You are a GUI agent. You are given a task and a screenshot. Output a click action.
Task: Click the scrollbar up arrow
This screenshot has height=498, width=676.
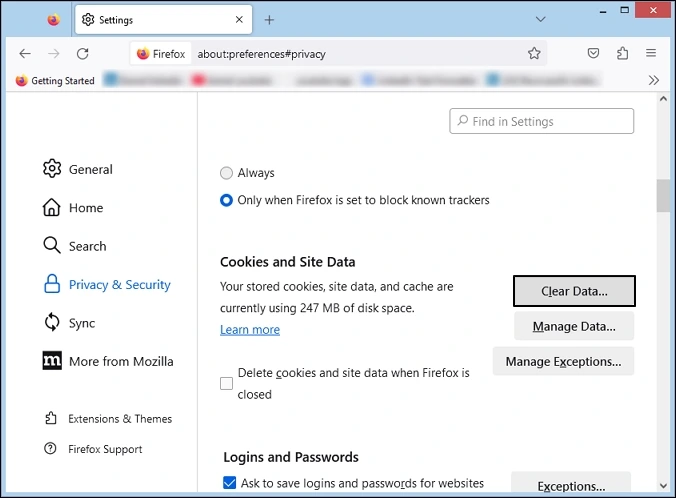pos(663,99)
